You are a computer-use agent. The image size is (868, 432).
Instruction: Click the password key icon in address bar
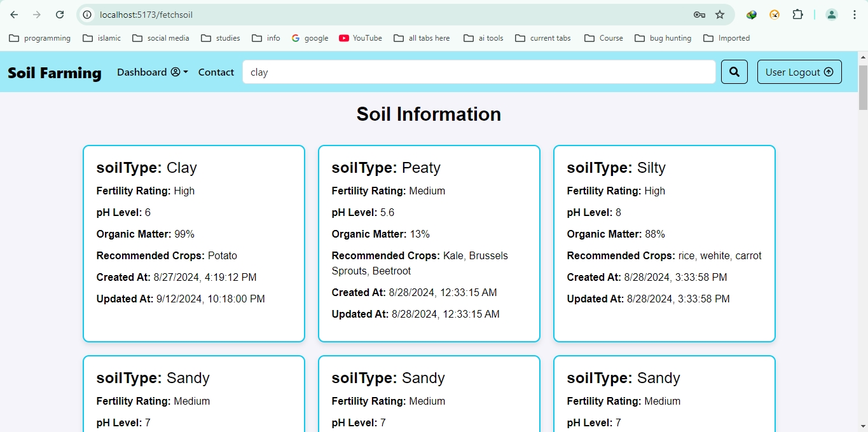(x=699, y=14)
